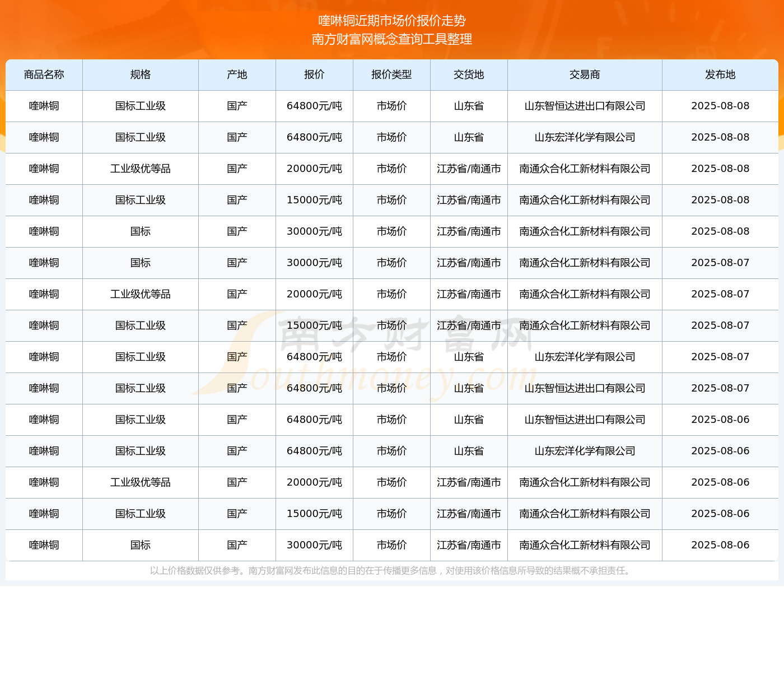Click the 2025-08-07 date for 山东智恒达进出口有限公司
This screenshot has height=675, width=784.
[721, 388]
